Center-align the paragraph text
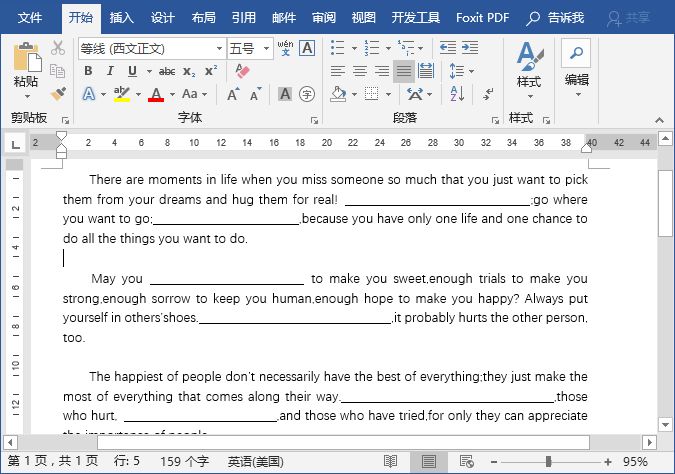This screenshot has width=675, height=474. point(359,71)
